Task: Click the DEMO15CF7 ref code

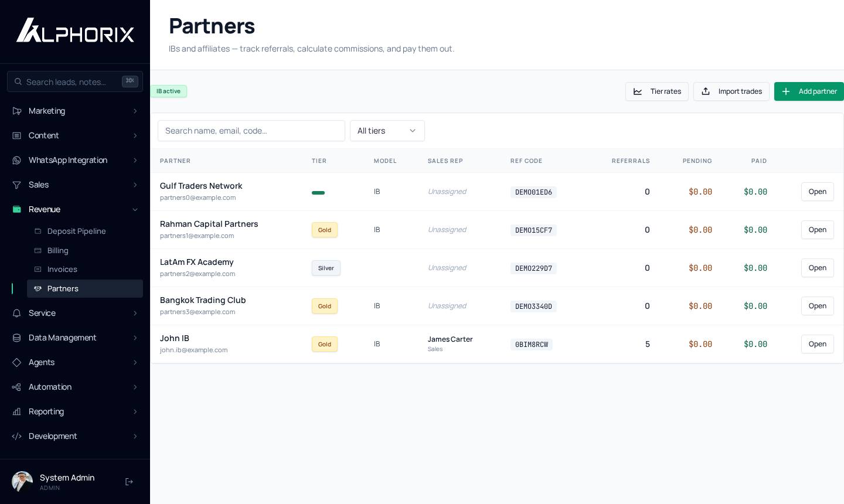Action: (533, 230)
